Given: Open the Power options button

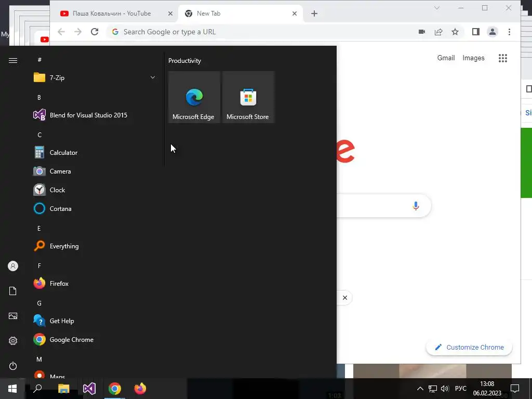Looking at the screenshot, I should tap(13, 366).
